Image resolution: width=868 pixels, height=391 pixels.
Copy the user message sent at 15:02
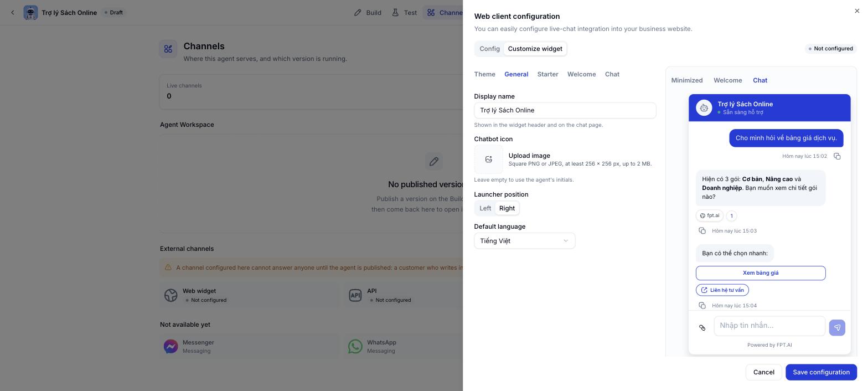point(837,156)
